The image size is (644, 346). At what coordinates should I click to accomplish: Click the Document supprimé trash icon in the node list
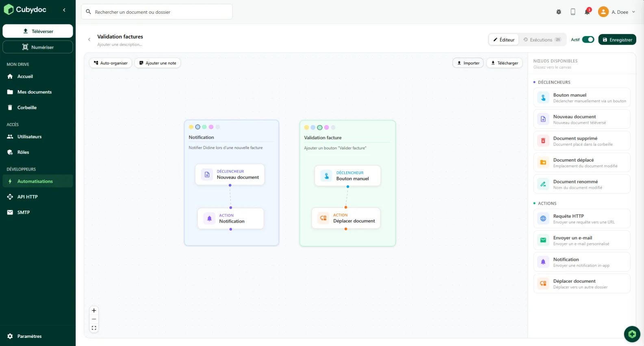(543, 141)
